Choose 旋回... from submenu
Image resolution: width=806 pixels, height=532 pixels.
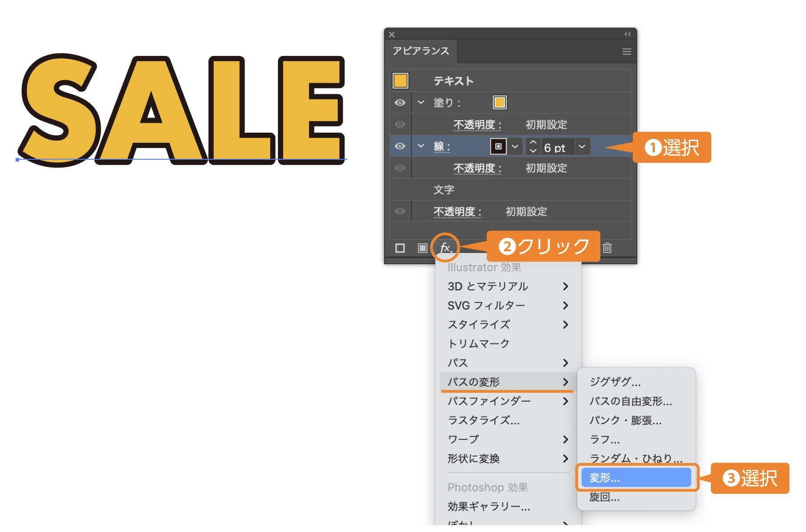636,497
